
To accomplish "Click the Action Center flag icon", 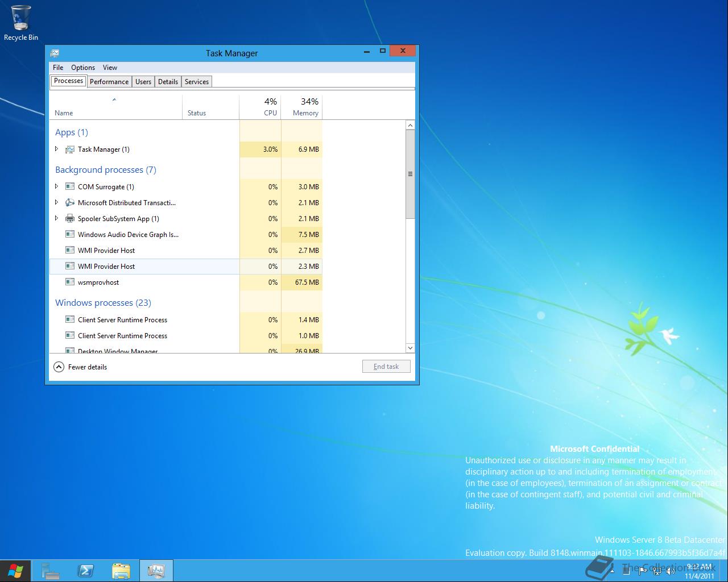I will (x=642, y=571).
